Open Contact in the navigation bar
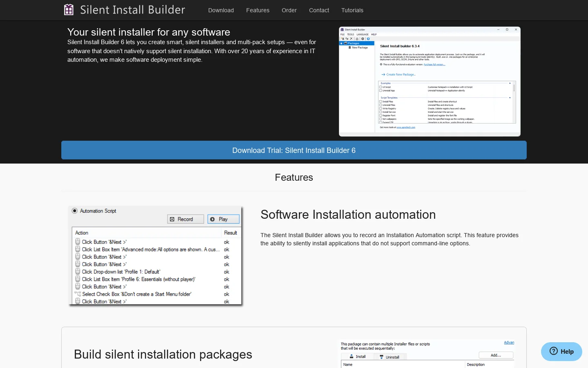 coord(319,10)
